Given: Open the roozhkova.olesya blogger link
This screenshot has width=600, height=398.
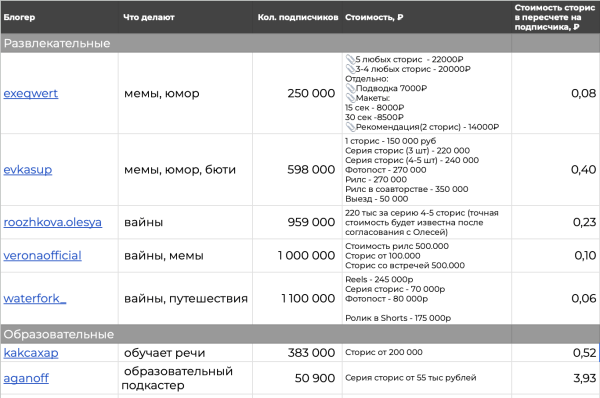Looking at the screenshot, I should click(52, 222).
